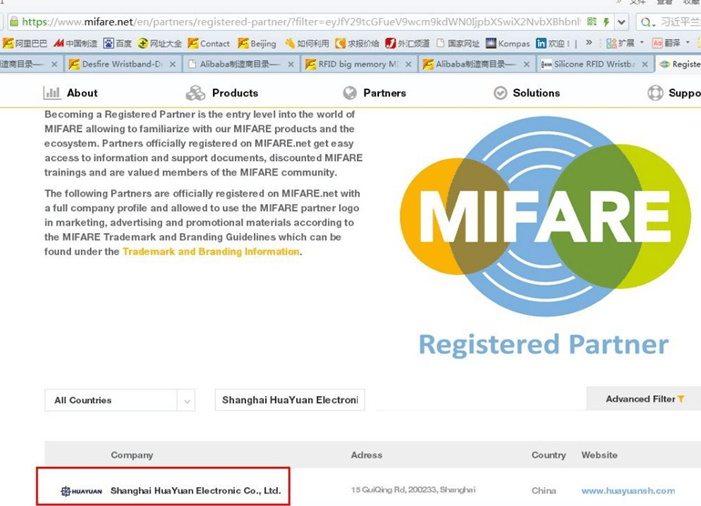This screenshot has width=701, height=506.
Task: Close the RFID big memory tab
Action: coord(408,64)
